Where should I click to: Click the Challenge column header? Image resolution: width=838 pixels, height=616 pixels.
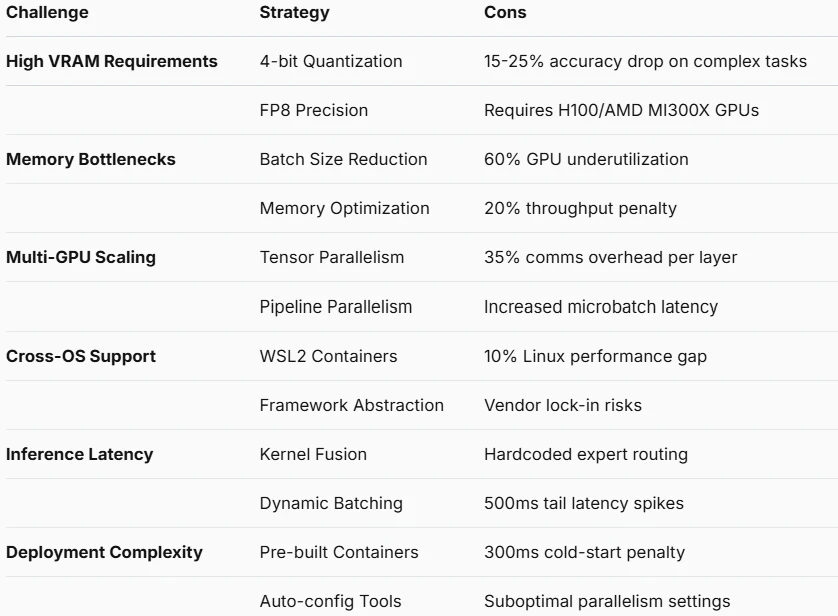[47, 12]
